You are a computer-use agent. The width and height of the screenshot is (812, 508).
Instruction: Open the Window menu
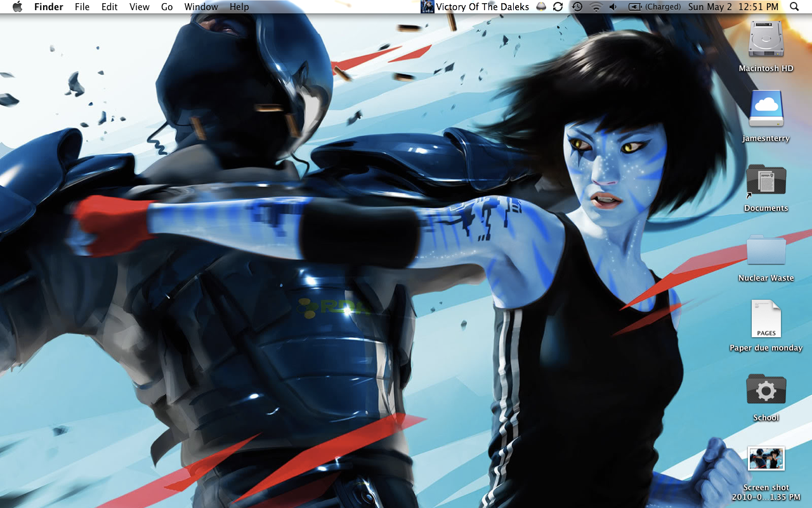pos(201,7)
